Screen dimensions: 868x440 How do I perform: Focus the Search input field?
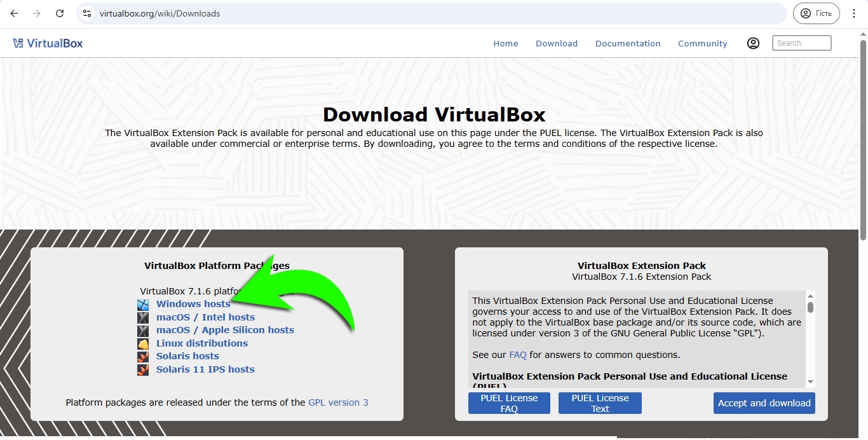pyautogui.click(x=802, y=43)
